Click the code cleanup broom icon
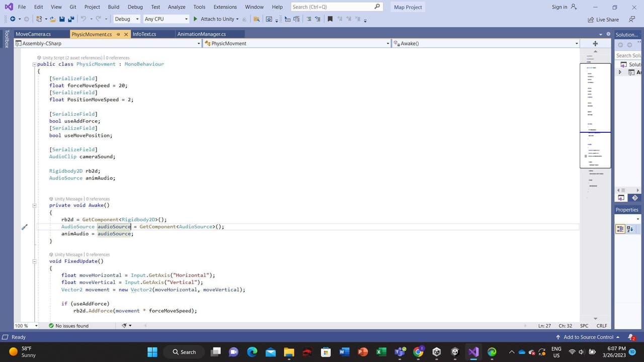 coord(124,326)
